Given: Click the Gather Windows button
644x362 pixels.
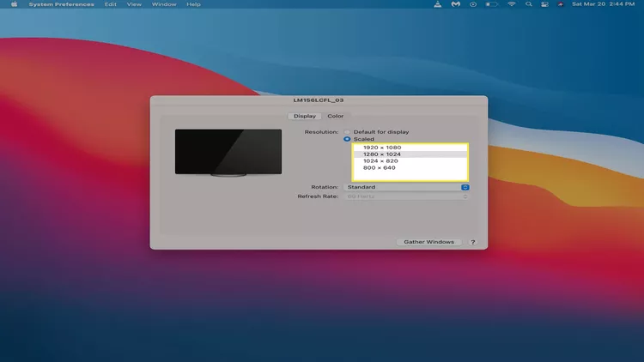Looking at the screenshot, I should [428, 242].
